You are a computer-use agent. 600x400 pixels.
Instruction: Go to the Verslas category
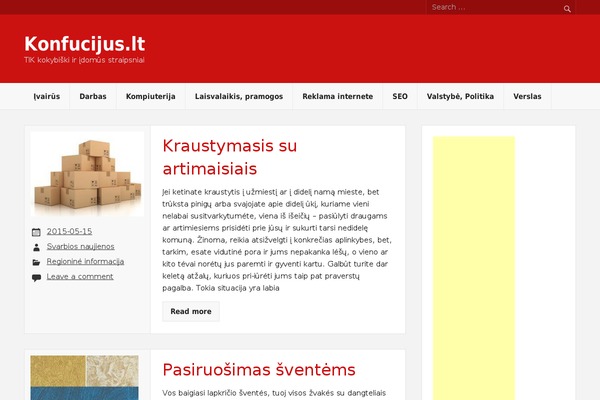click(x=527, y=96)
